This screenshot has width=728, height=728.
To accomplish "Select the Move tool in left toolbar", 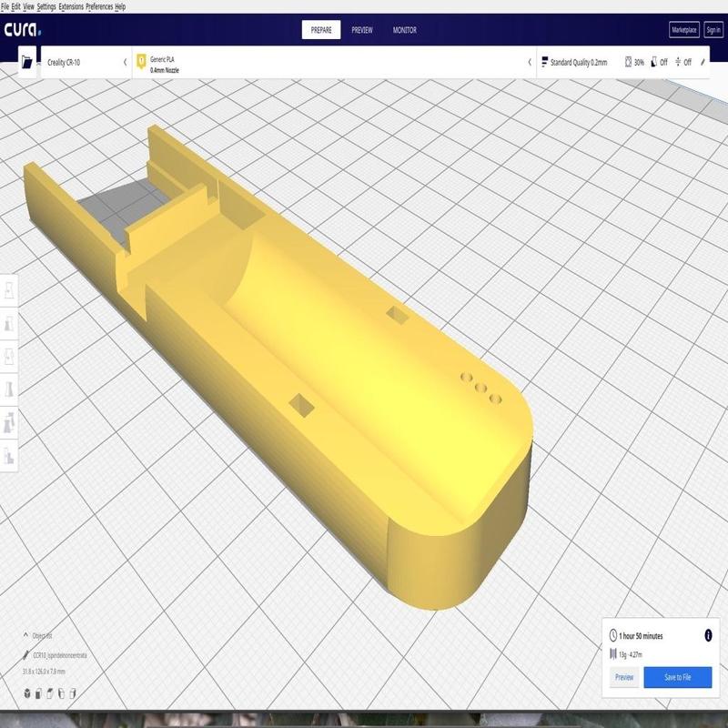I will coord(9,290).
